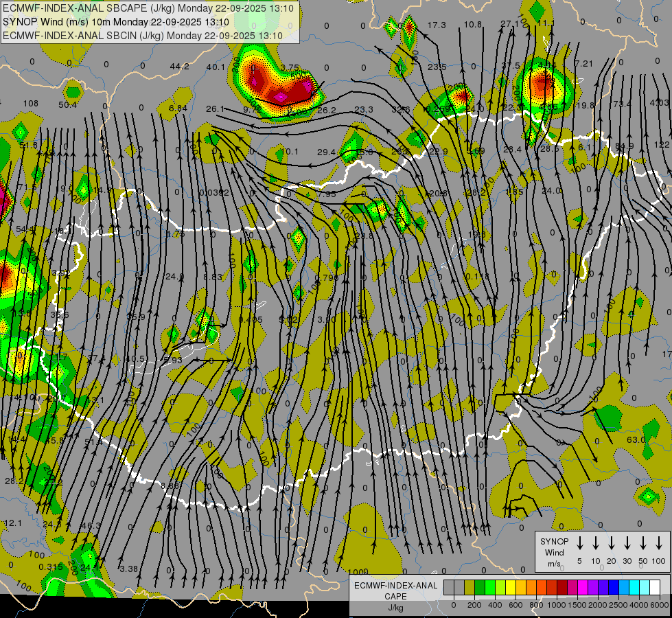672x618 pixels.
Task: Click the 30 m/s wind arrow in legend
Action: coord(627,543)
